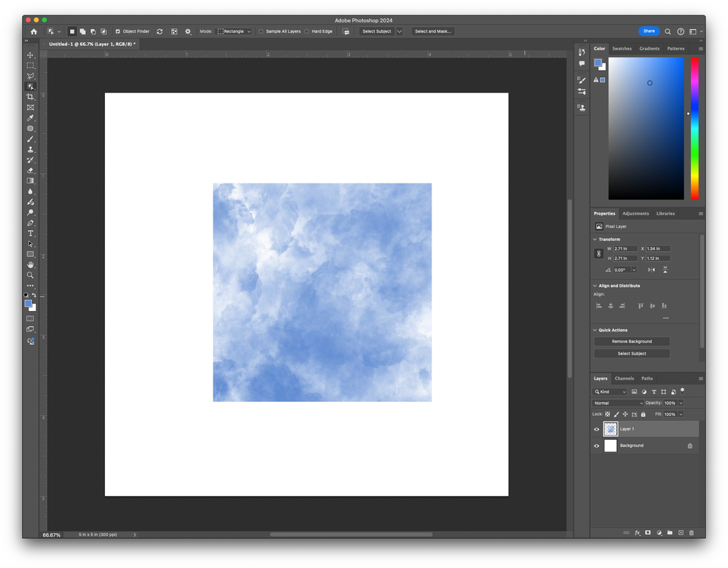Uncheck the Object Finder checkbox
The height and width of the screenshot is (568, 728).
(x=117, y=31)
